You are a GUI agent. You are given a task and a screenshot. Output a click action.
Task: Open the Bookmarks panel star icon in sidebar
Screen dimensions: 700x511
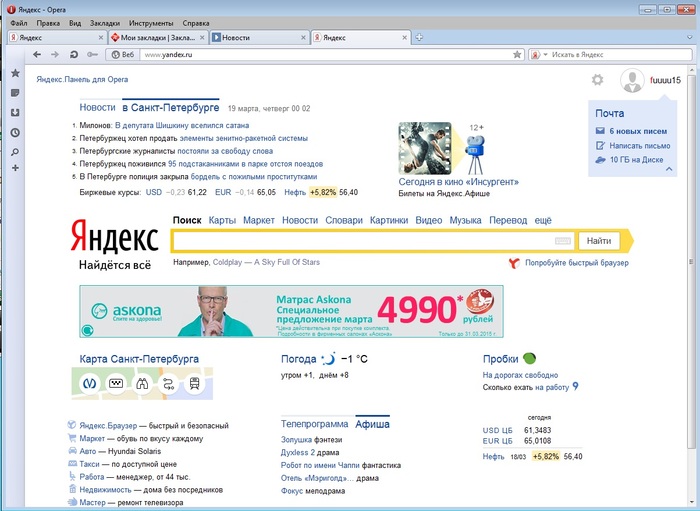[x=15, y=73]
